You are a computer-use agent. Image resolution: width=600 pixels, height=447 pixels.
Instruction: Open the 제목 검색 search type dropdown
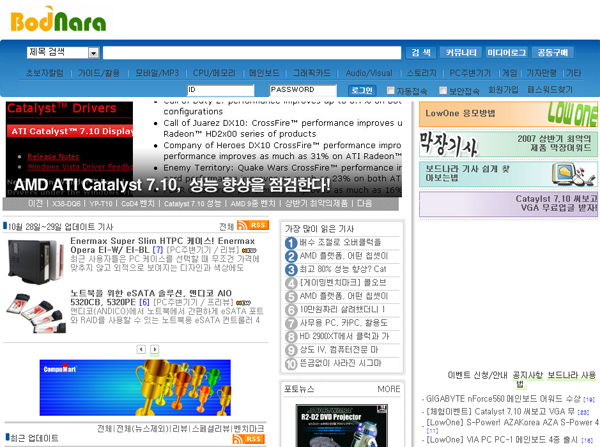tap(63, 52)
